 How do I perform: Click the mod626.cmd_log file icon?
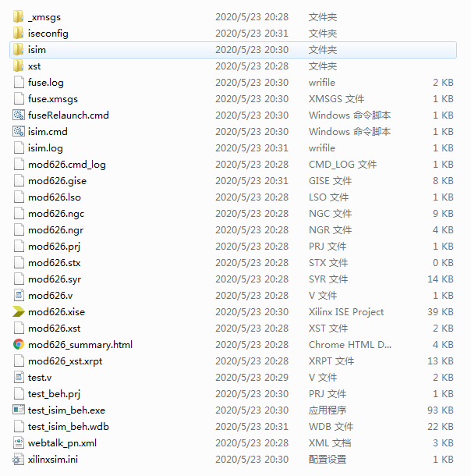(19, 164)
